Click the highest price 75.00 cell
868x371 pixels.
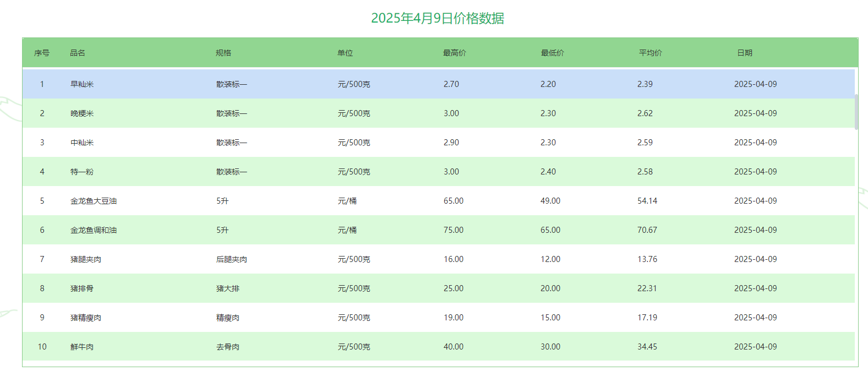[454, 230]
